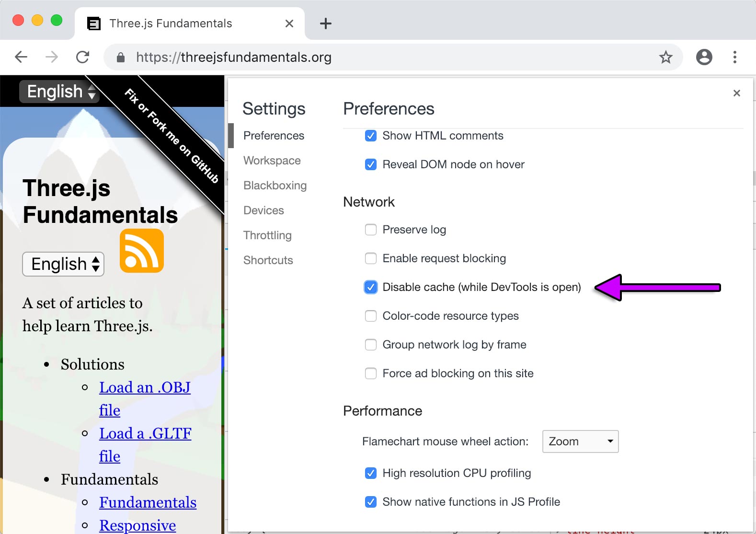Reload the page with refresh icon
The image size is (756, 534).
(x=83, y=58)
